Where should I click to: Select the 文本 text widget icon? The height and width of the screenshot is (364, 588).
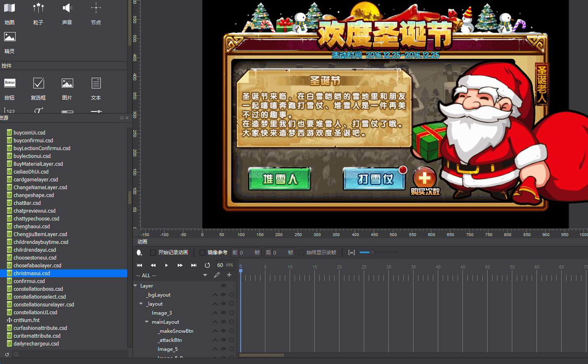click(x=96, y=83)
